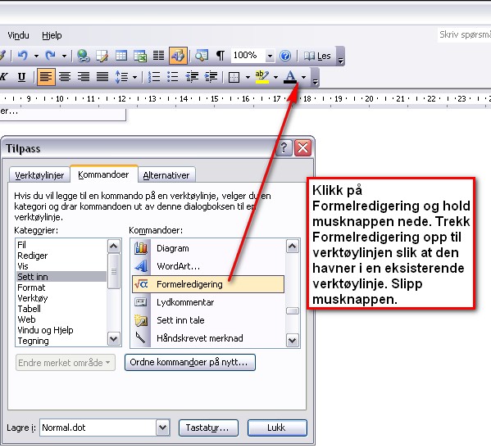Click the Insert Excel worksheet icon
Viewport: 491px width, 448px height.
[140, 56]
